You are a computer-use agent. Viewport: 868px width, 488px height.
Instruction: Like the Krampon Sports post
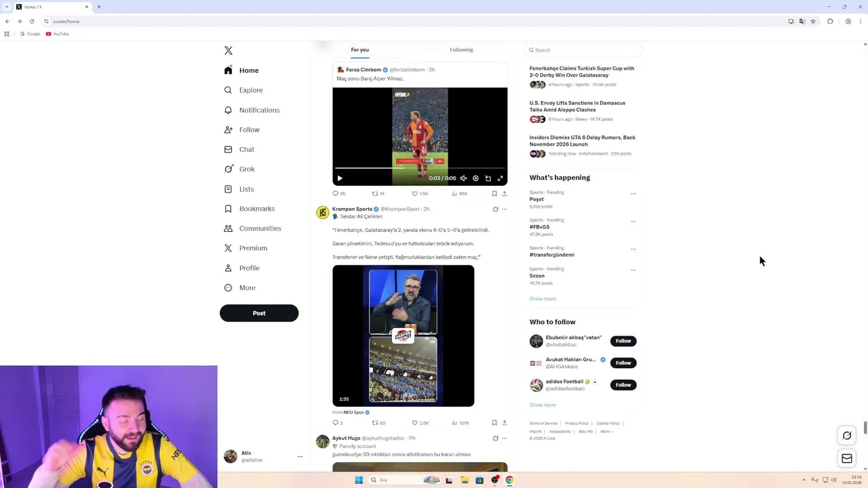click(x=420, y=423)
